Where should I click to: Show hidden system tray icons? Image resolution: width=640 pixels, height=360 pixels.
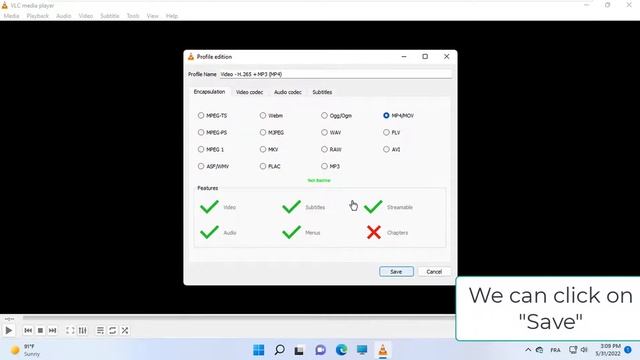(528, 350)
